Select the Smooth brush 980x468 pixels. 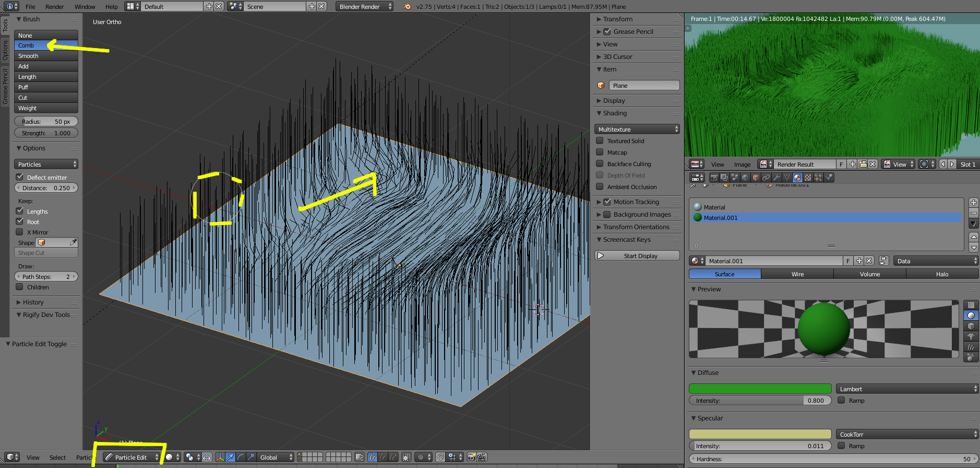tap(46, 56)
